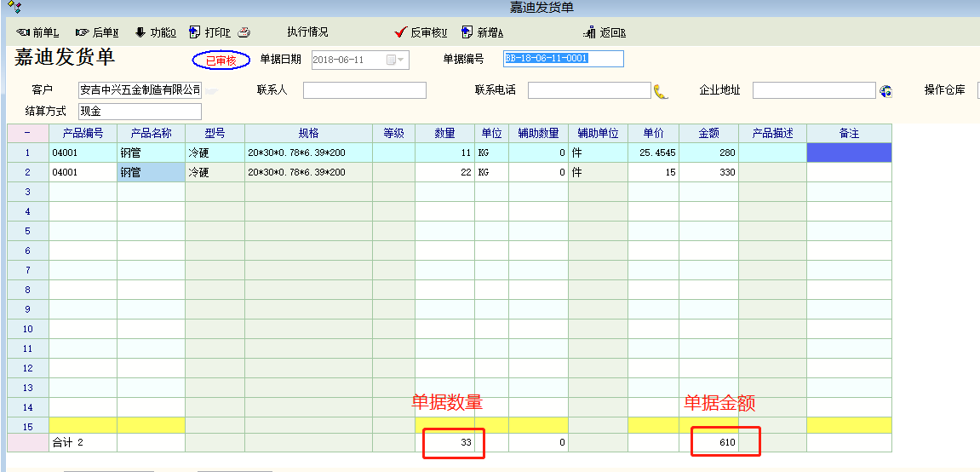Image resolution: width=980 pixels, height=472 pixels.
Task: Click the 金额 column header
Action: pos(708,133)
